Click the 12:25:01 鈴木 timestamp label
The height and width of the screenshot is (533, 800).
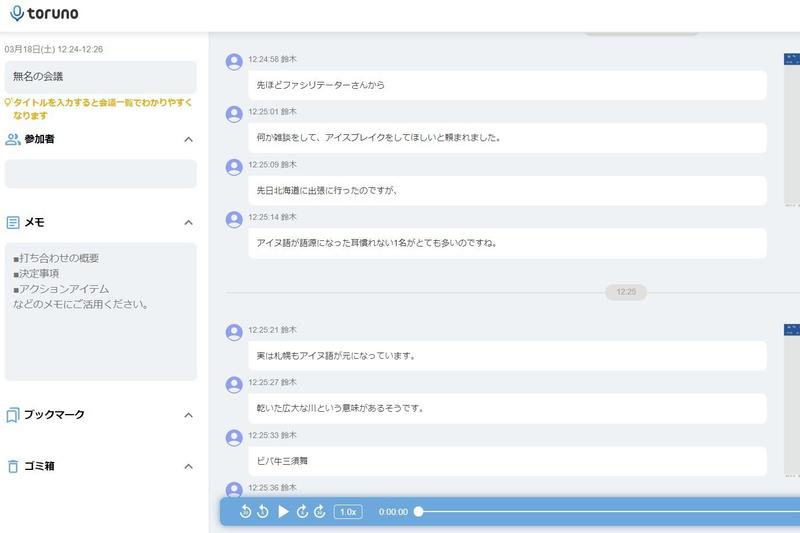click(x=272, y=112)
